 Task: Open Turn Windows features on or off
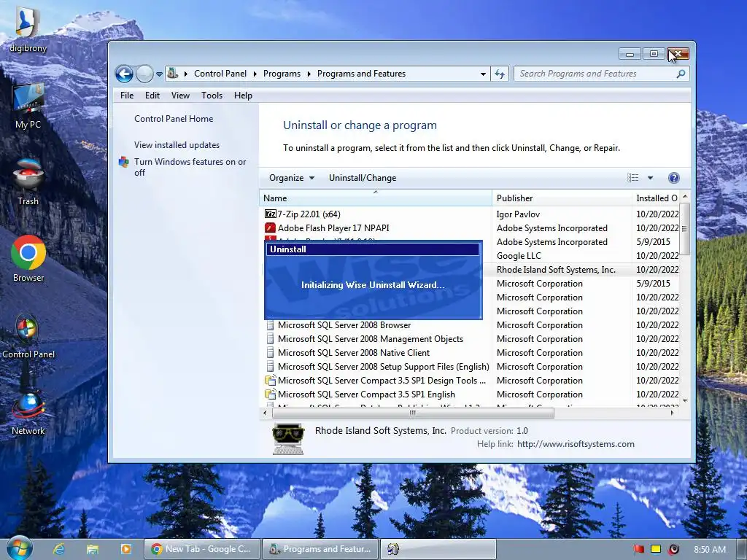(190, 167)
